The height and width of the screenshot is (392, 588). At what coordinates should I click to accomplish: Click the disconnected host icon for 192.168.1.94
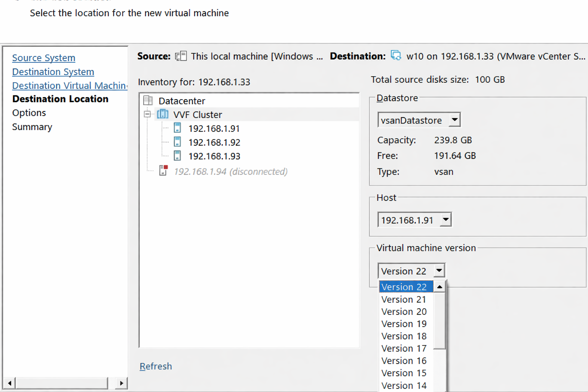click(163, 170)
